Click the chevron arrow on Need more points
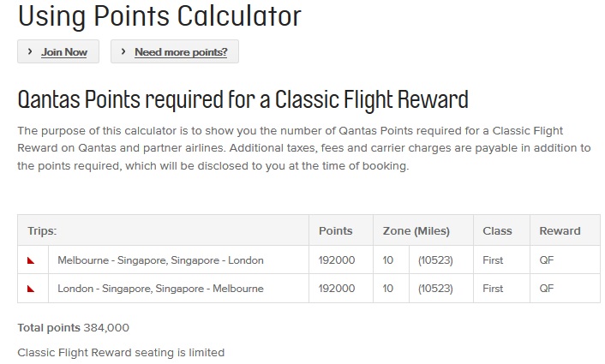Image resolution: width=605 pixels, height=364 pixels. pyautogui.click(x=123, y=52)
